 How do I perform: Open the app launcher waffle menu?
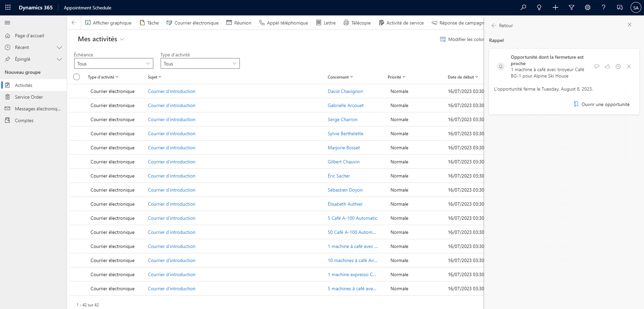coord(8,7)
